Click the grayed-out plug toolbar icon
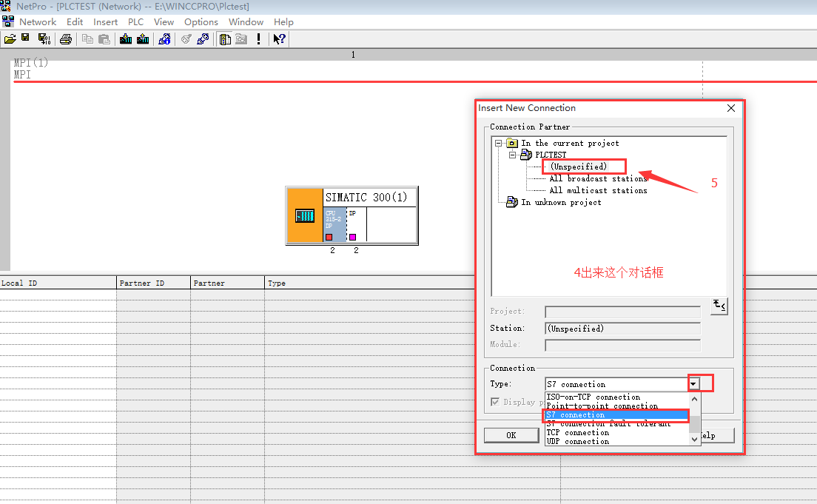817x504 pixels. point(186,39)
